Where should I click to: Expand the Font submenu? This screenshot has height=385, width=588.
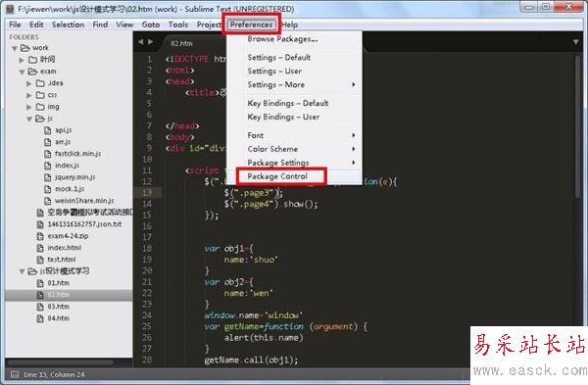coord(256,135)
